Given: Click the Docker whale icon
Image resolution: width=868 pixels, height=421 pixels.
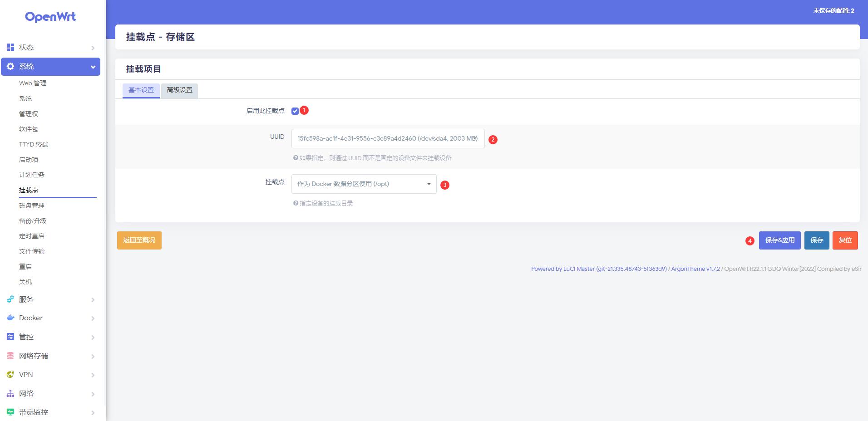Looking at the screenshot, I should point(10,318).
